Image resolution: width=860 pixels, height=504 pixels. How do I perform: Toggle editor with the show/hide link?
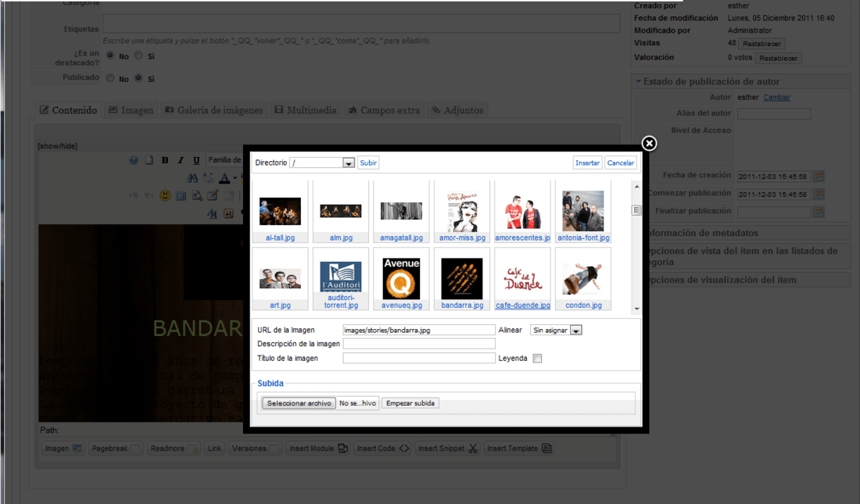click(58, 146)
